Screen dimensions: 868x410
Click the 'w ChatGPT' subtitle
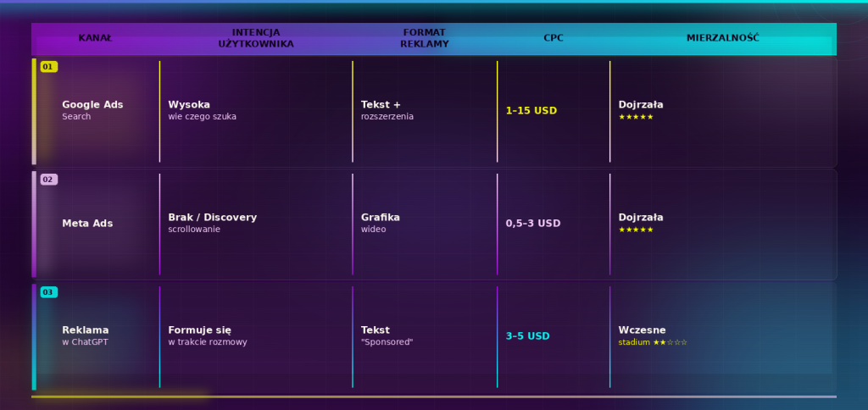[x=85, y=342]
